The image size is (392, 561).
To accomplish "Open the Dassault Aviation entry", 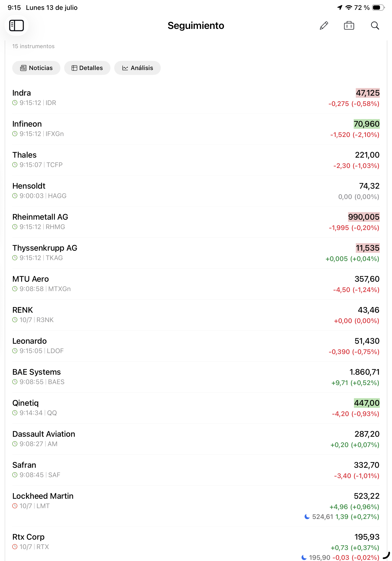I will [196, 439].
